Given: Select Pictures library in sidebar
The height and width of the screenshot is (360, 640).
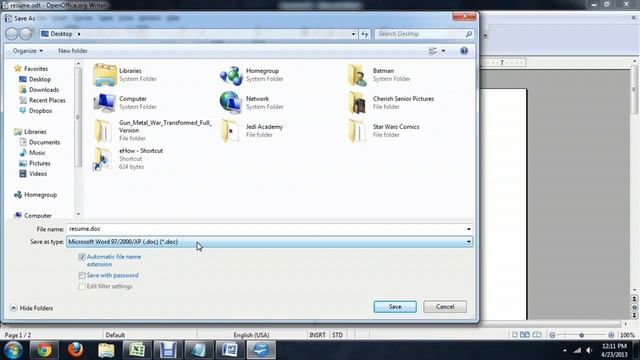Looking at the screenshot, I should (35, 163).
